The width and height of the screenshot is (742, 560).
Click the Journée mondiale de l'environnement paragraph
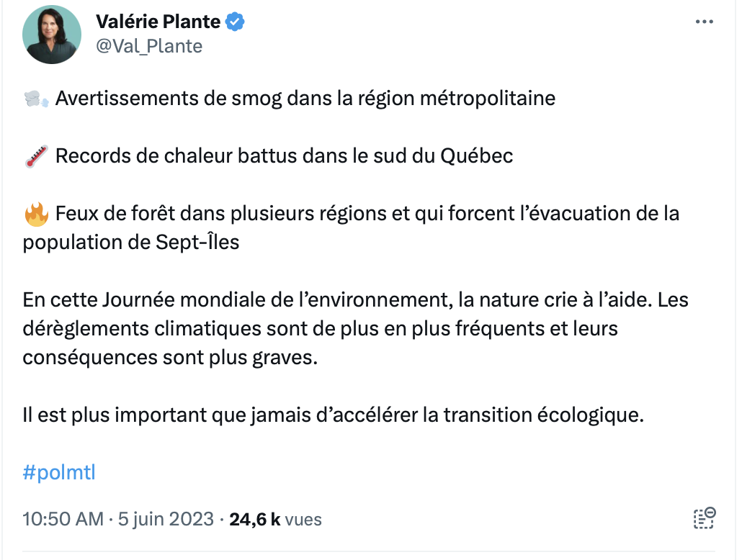click(355, 329)
